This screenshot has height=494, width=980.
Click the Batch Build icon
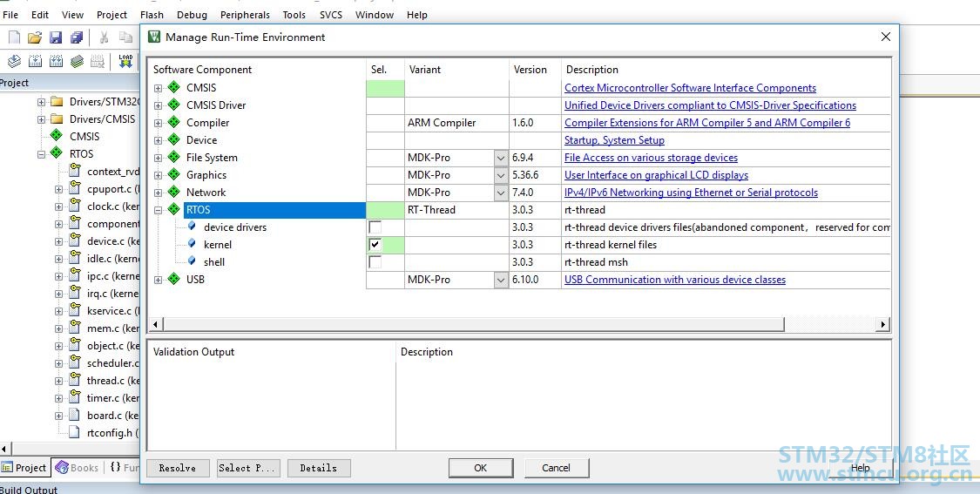pyautogui.click(x=77, y=61)
